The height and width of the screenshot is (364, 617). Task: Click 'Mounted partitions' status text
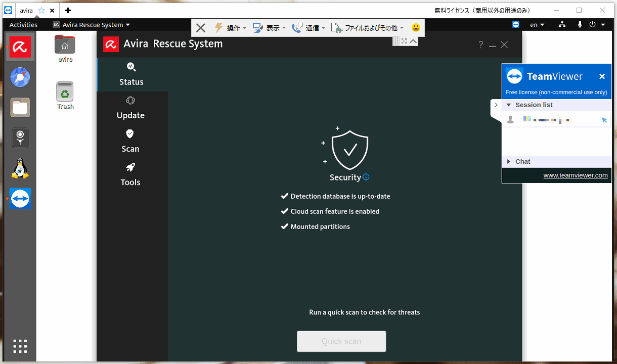point(320,226)
